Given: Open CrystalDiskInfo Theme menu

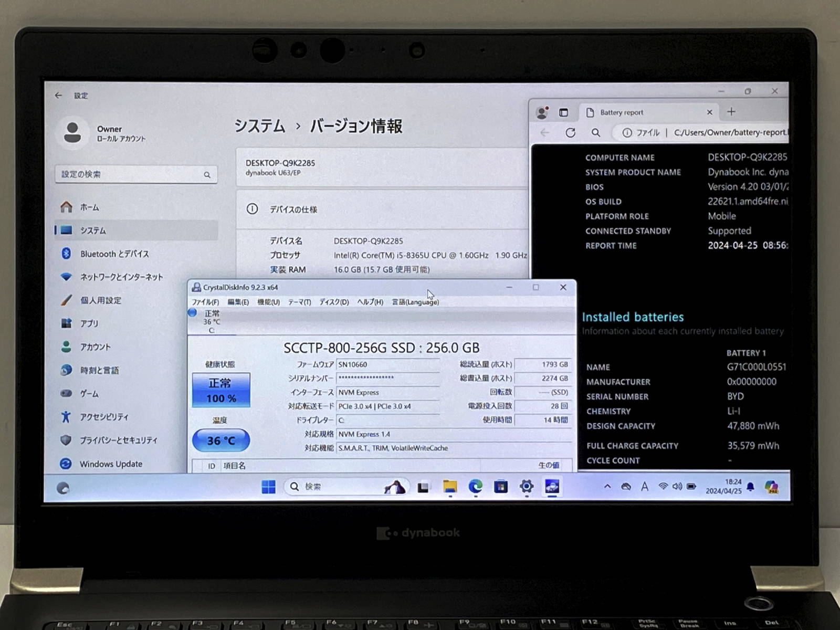Looking at the screenshot, I should (299, 302).
